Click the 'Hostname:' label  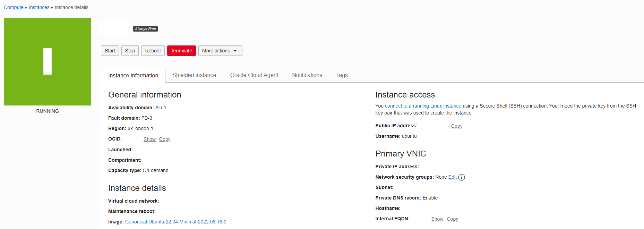point(388,208)
